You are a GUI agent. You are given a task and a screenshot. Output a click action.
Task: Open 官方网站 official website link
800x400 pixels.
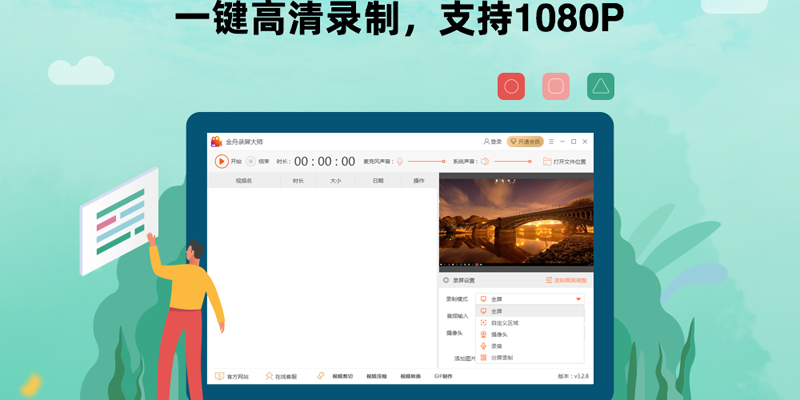(234, 377)
